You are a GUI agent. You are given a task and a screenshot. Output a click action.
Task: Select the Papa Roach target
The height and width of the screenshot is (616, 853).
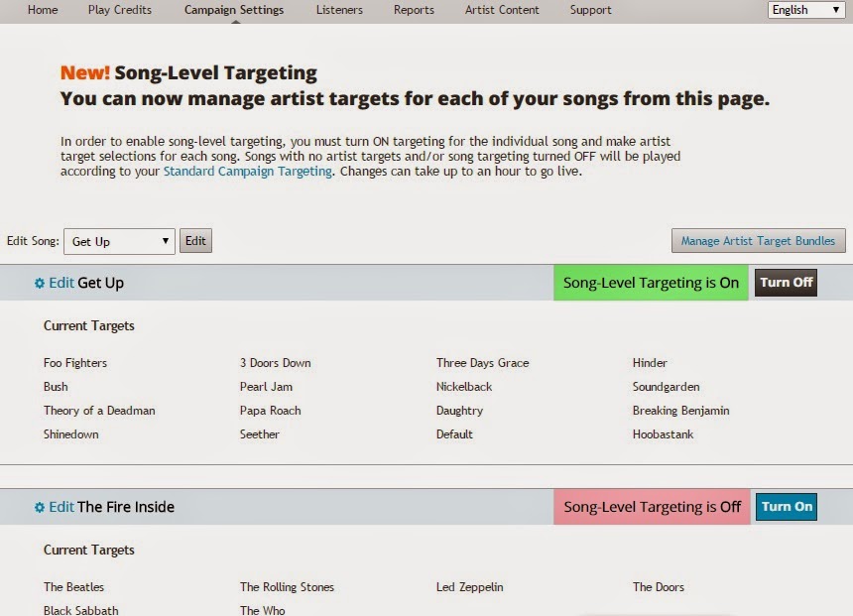[271, 411]
